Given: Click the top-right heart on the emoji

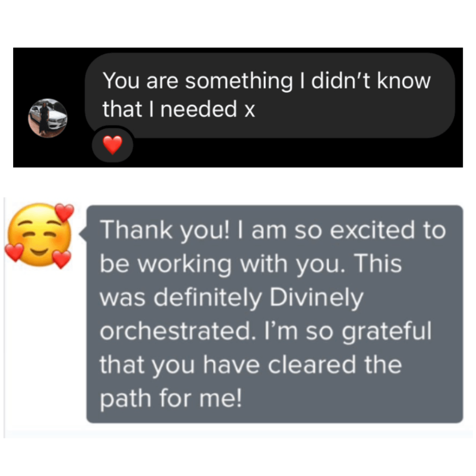Looking at the screenshot, I should tap(64, 212).
